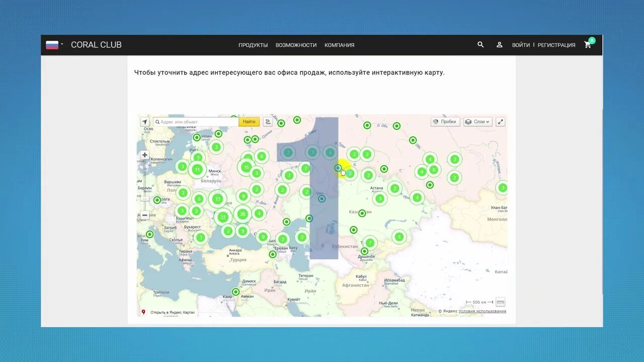The image size is (644, 362).
Task: Select cluster 7 above Dushanbe
Action: pos(370,243)
